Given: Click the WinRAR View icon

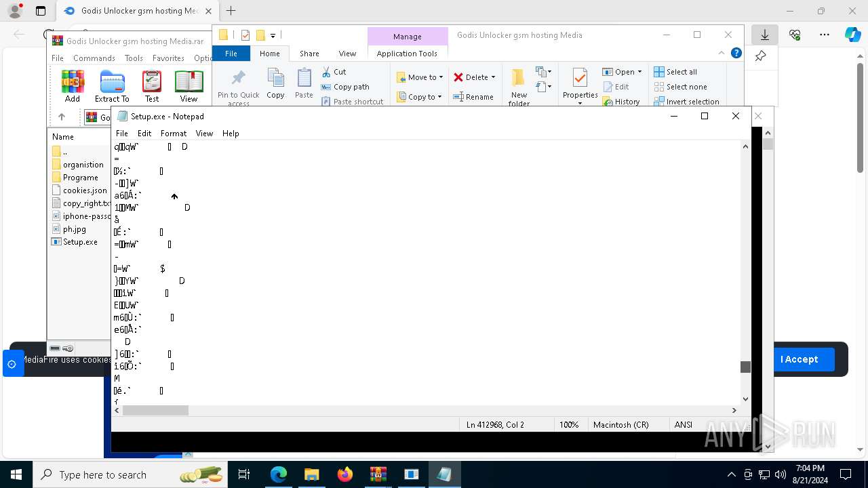Looking at the screenshot, I should coord(189,86).
